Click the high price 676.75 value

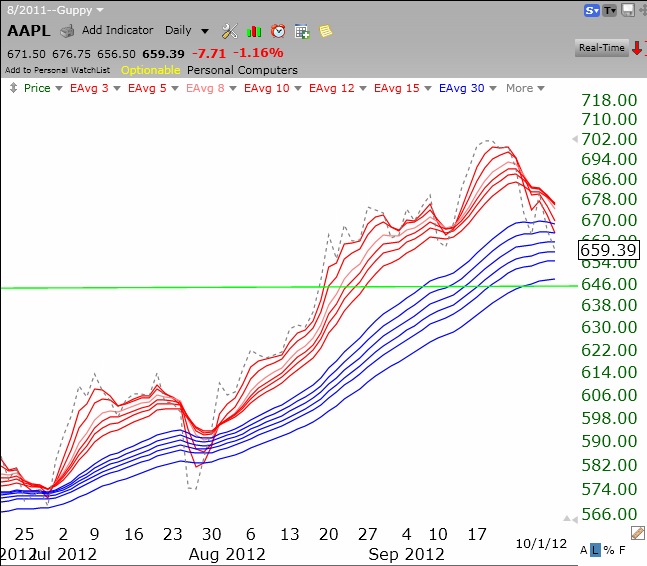(x=71, y=54)
